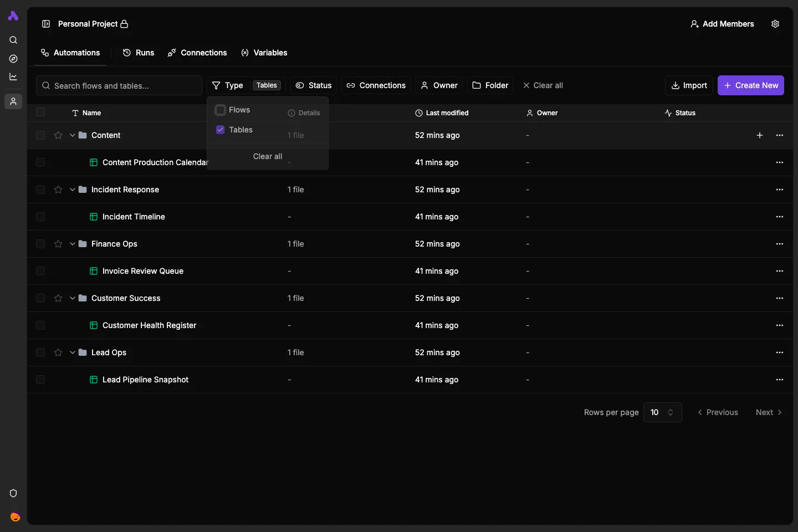The height and width of the screenshot is (532, 798).
Task: Collapse the Finance Ops folder chevron
Action: (72, 244)
